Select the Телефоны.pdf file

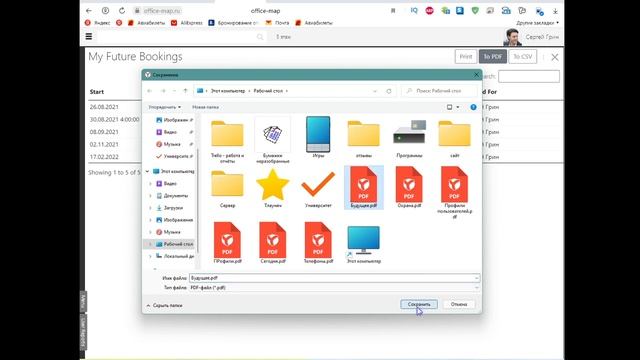coord(318,243)
